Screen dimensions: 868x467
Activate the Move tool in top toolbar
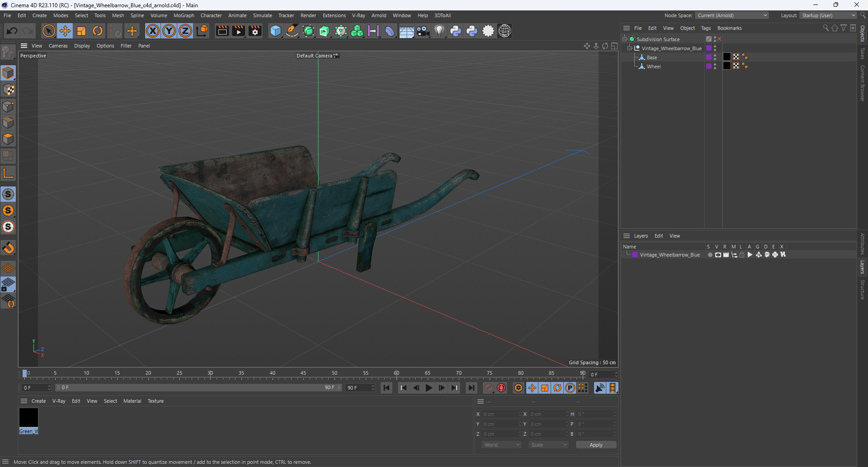pos(65,31)
